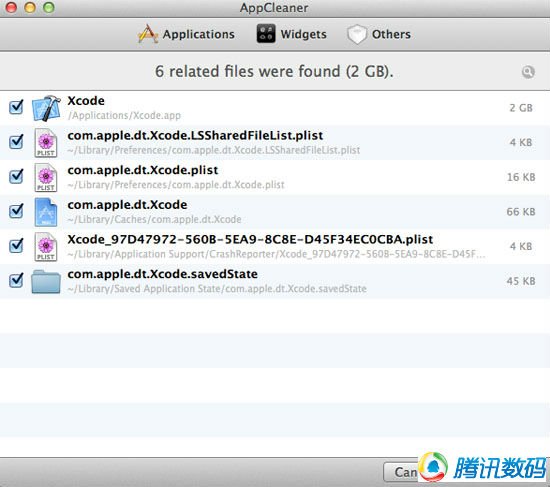Select the com.apple.dt.Xcode cache name
This screenshot has width=550, height=487.
coord(127,205)
